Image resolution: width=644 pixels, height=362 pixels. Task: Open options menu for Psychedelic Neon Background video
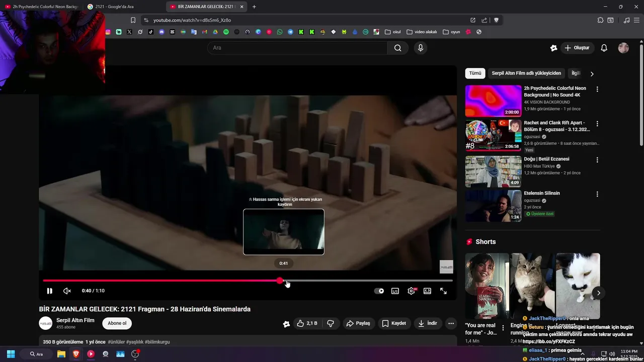click(x=597, y=89)
